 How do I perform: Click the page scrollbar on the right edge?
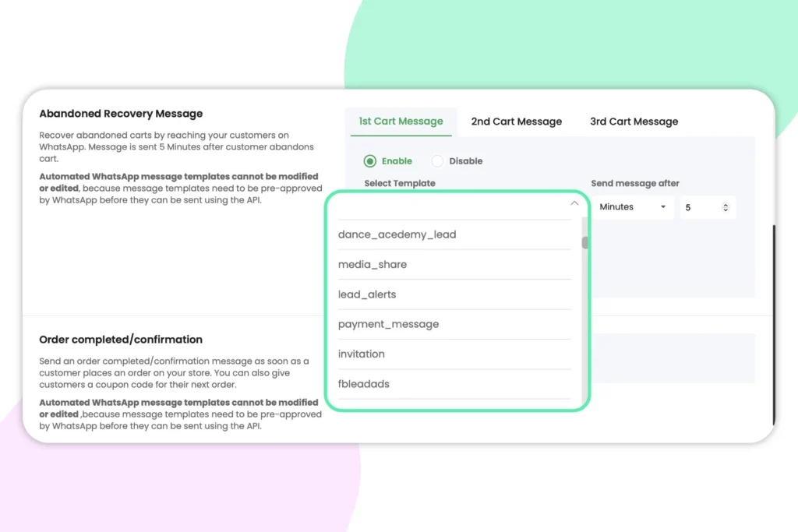tap(774, 325)
